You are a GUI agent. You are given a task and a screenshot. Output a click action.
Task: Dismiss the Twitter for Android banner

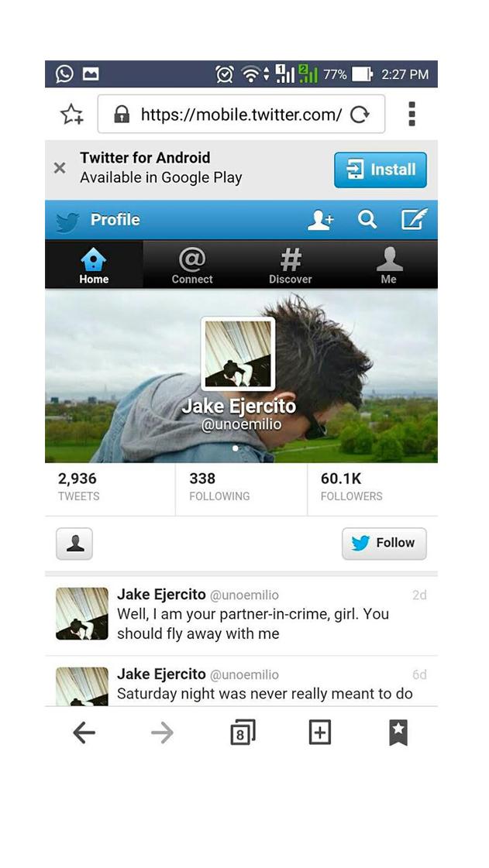[60, 168]
